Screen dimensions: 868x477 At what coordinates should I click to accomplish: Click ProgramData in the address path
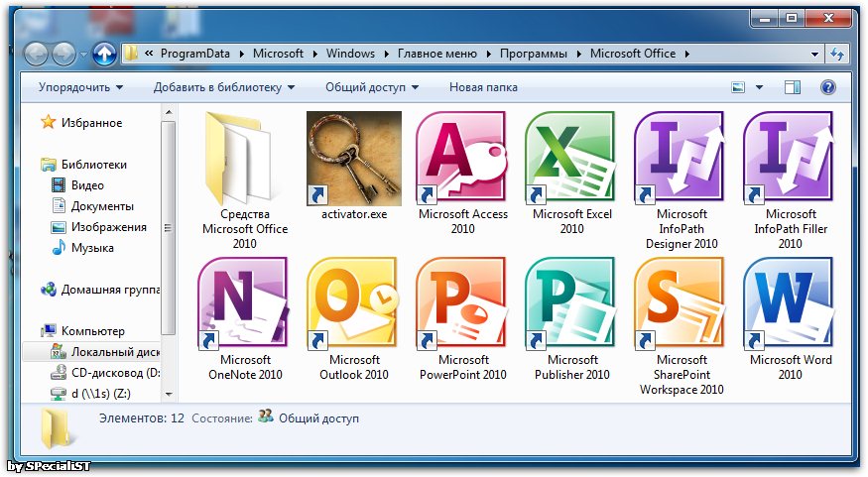tap(194, 54)
